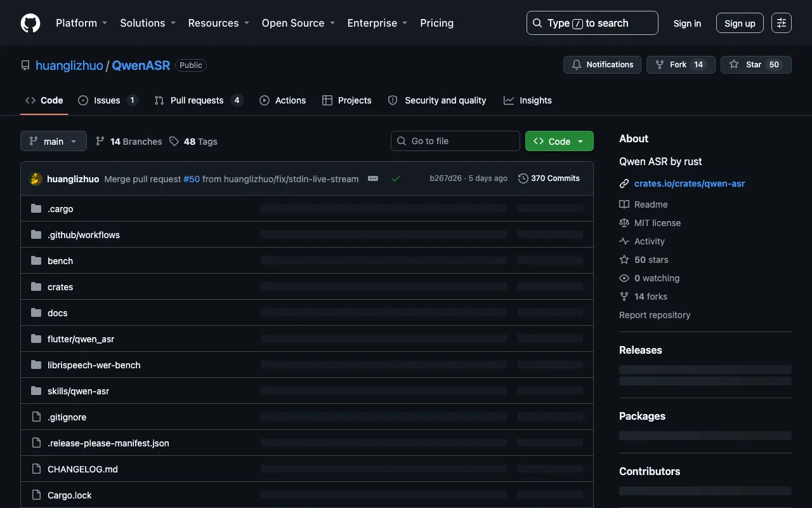Open the Resources dropdown
Viewport: 812px width, 508px height.
(219, 23)
